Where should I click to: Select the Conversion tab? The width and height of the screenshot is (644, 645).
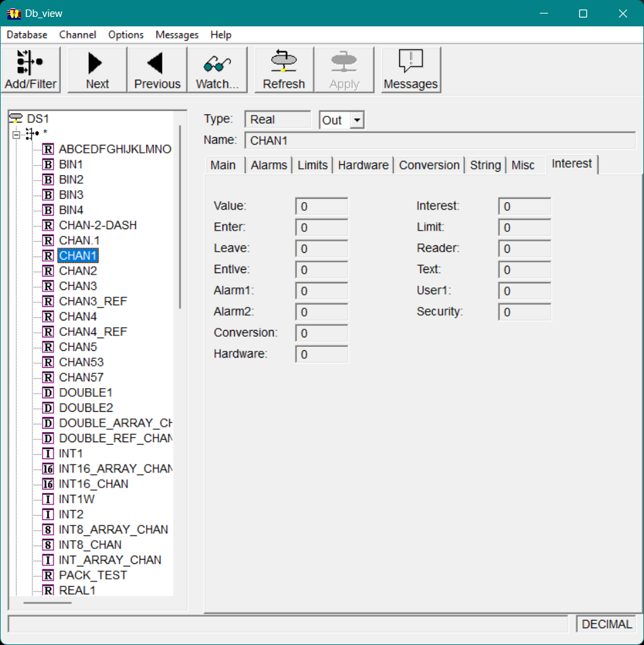coord(429,165)
